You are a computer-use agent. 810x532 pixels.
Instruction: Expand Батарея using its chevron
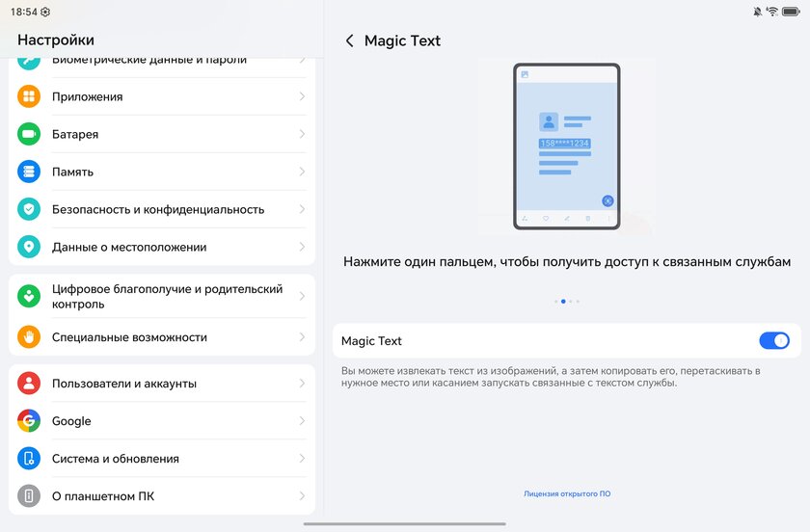[302, 134]
